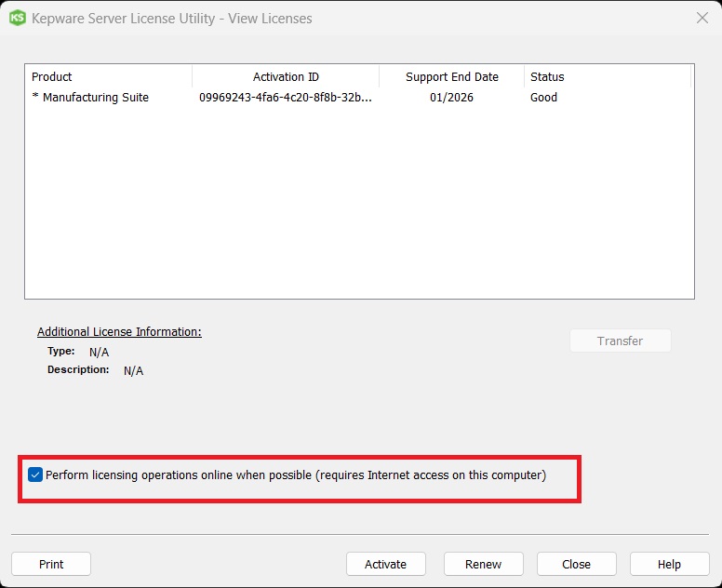Viewport: 722px width, 588px height.
Task: Click the Status column header
Action: pyautogui.click(x=607, y=76)
